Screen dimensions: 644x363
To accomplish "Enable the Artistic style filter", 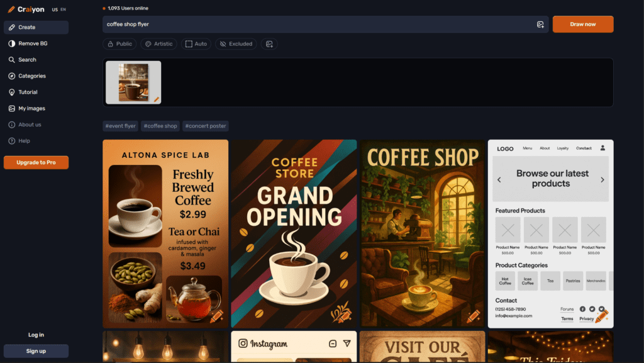I will 158,43.
